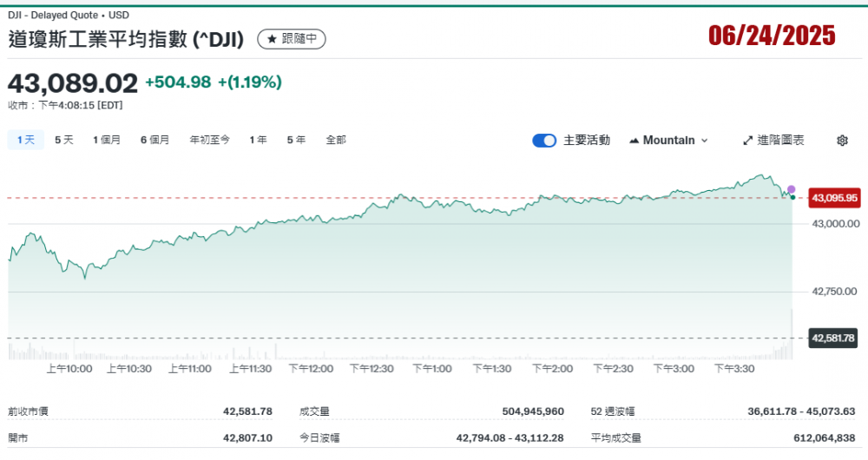The width and height of the screenshot is (868, 460).
Task: Show the 1年 chart range
Action: coord(258,140)
